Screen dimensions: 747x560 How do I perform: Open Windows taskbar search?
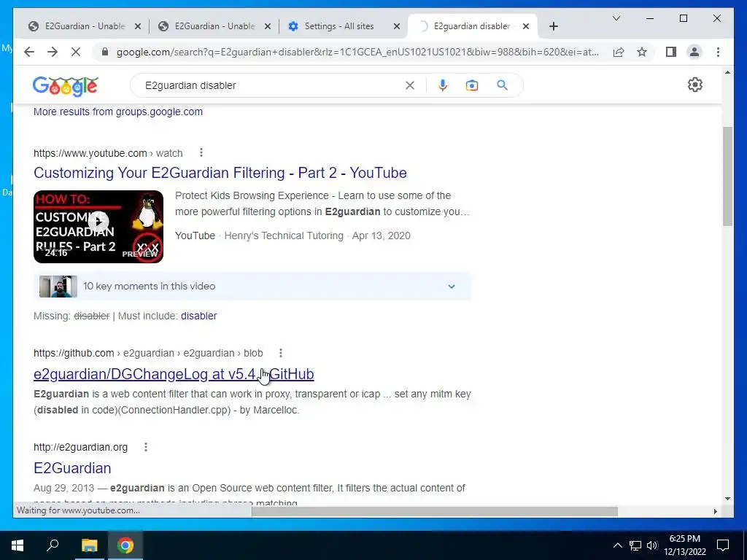tap(53, 545)
